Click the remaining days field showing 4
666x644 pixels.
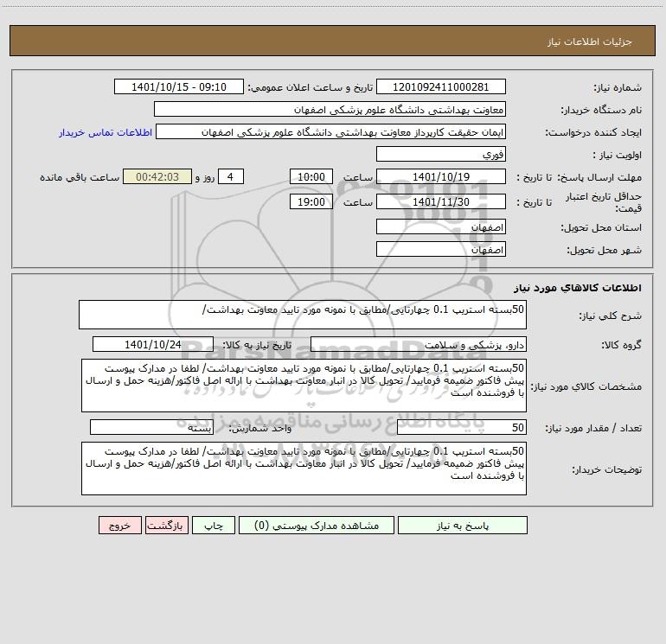coord(231,176)
